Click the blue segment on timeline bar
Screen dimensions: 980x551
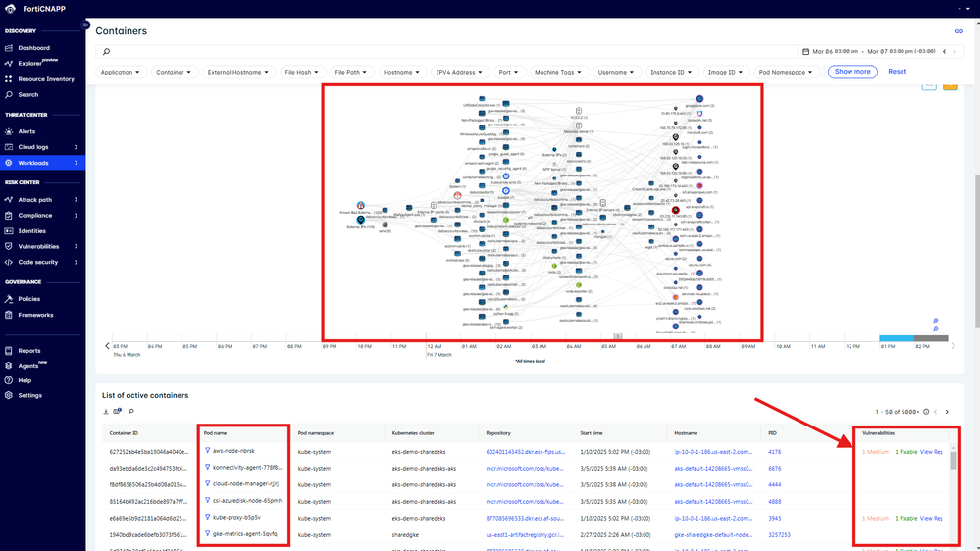[x=897, y=338]
